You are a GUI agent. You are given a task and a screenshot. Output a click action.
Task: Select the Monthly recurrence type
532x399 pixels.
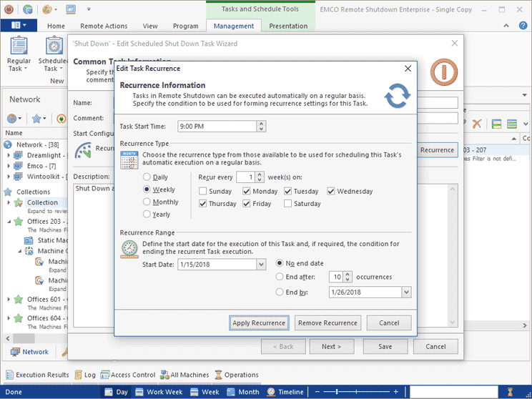tap(147, 202)
